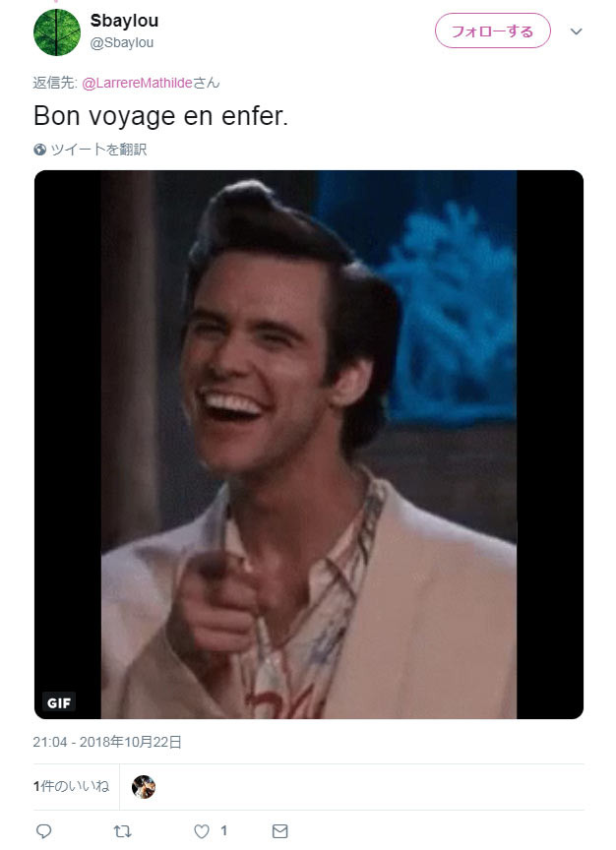The image size is (616, 850).
Task: Click the globe icon beside translate
Action: tap(39, 150)
